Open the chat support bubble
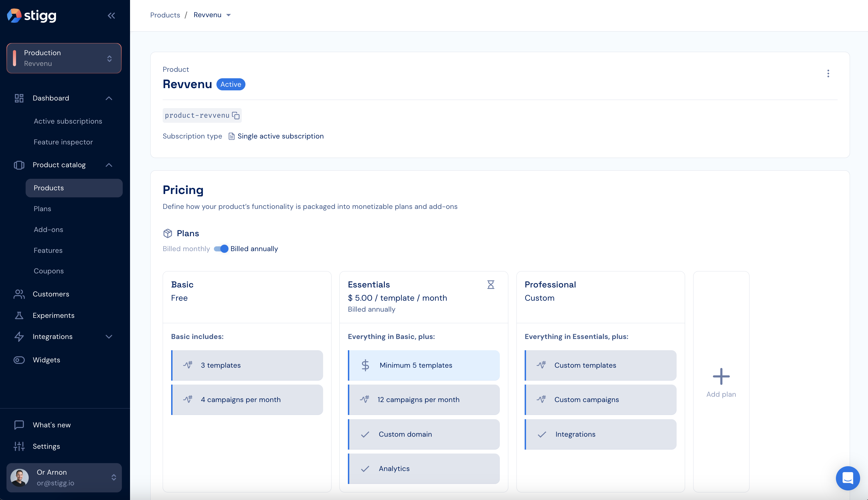 848,478
